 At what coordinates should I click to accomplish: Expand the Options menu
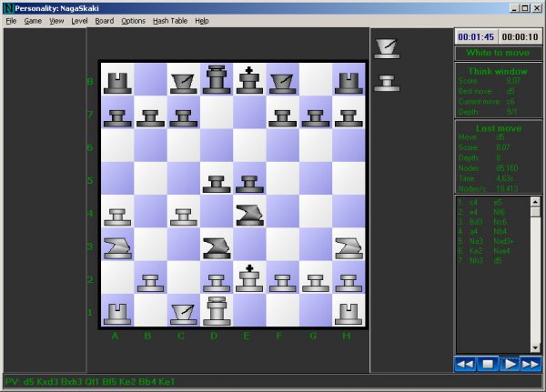click(x=133, y=20)
